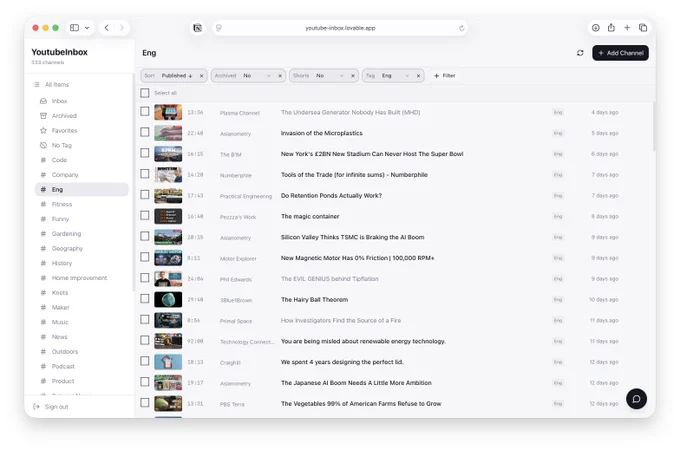Screen dimensions: 680x450
Task: Remove the Tag Eng filter with its X
Action: (x=418, y=76)
